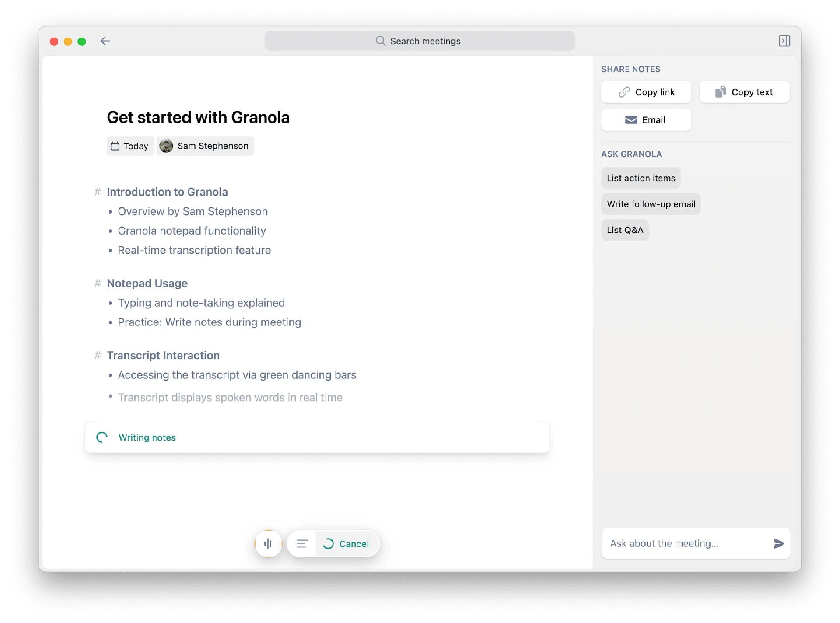840x623 pixels.
Task: Click the Get started with Granola title
Action: (x=198, y=117)
